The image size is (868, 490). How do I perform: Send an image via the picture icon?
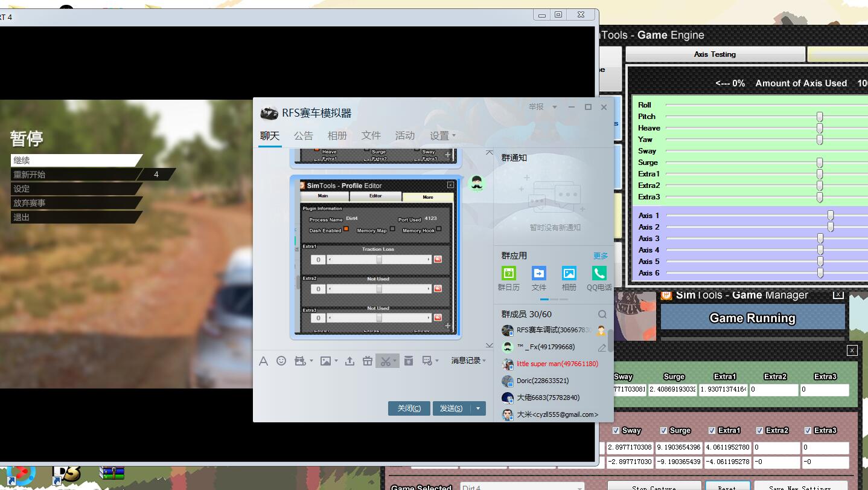[x=325, y=361]
